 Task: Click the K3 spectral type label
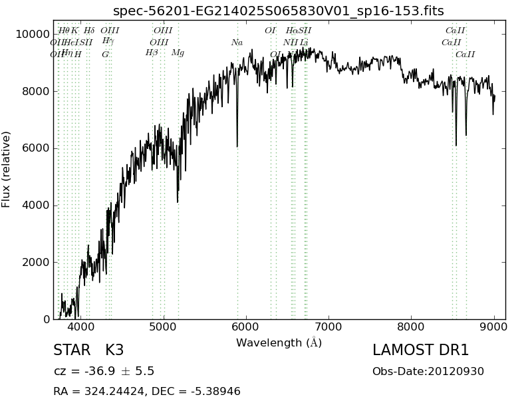(x=114, y=350)
